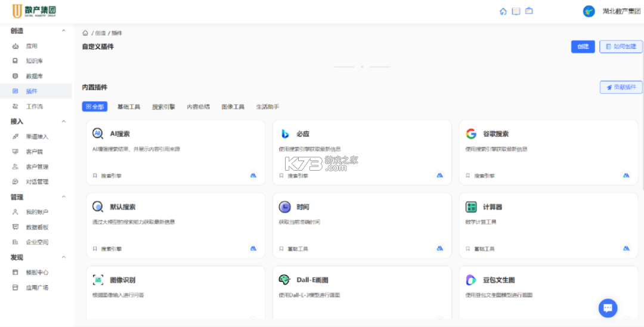Image resolution: width=644 pixels, height=327 pixels.
Task: Click provider badge on 时间 card
Action: 440,249
